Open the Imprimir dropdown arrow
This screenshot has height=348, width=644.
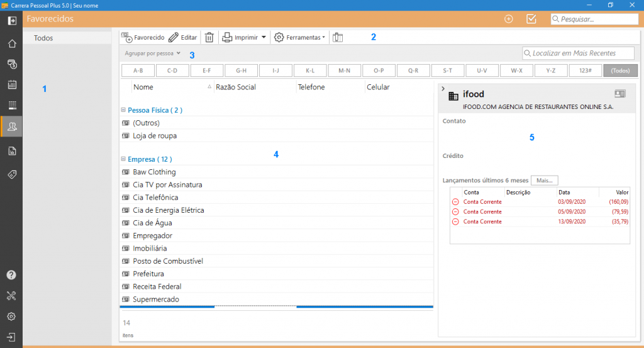264,37
